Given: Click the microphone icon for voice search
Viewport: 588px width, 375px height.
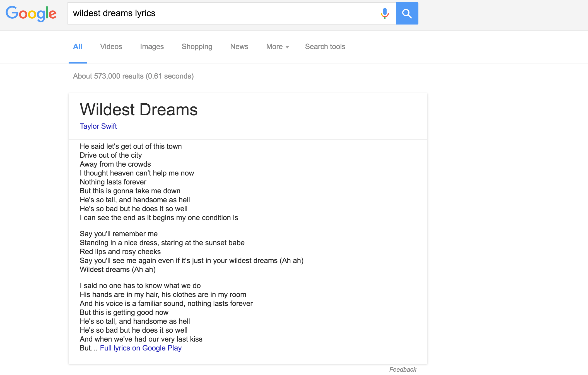Looking at the screenshot, I should point(385,13).
